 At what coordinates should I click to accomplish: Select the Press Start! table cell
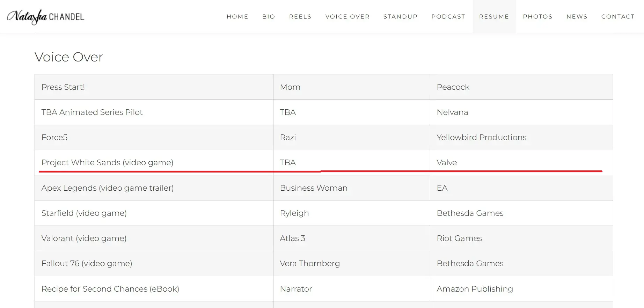coord(63,87)
